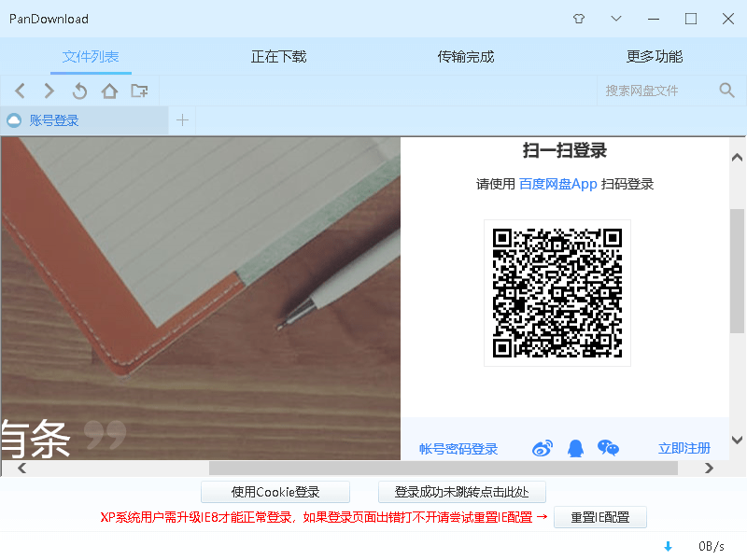Log in with Weibo icon
Image resolution: width=747 pixels, height=560 pixels.
coord(542,448)
